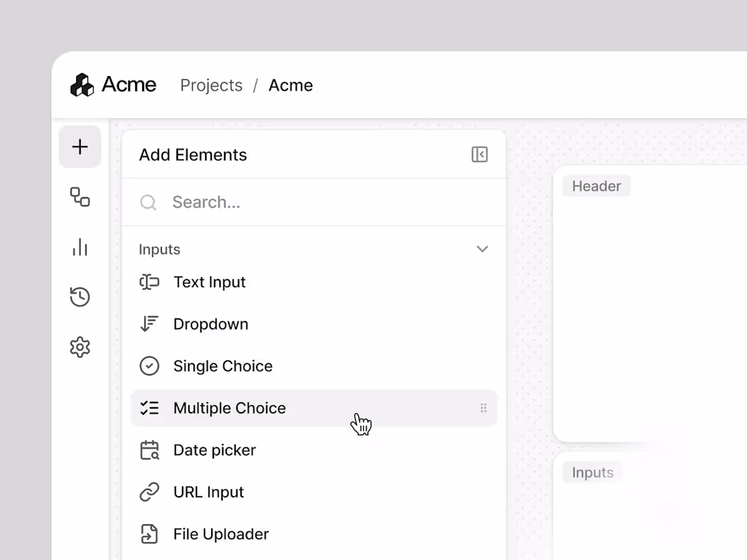This screenshot has height=560, width=747.
Task: Click the URL Input link icon
Action: point(149,491)
